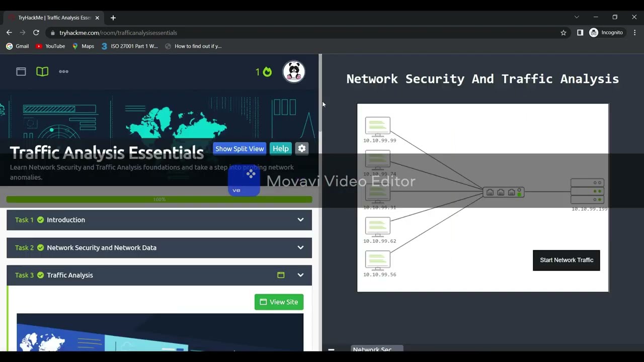The height and width of the screenshot is (362, 644).
Task: Open room settings gear icon
Action: [302, 149]
